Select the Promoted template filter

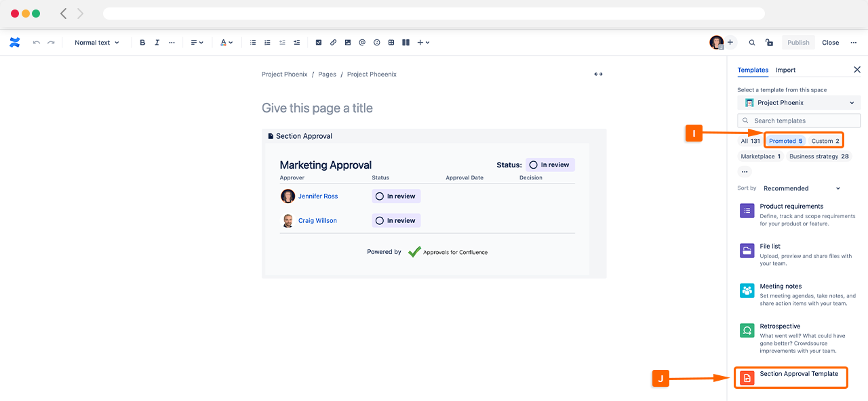(785, 141)
